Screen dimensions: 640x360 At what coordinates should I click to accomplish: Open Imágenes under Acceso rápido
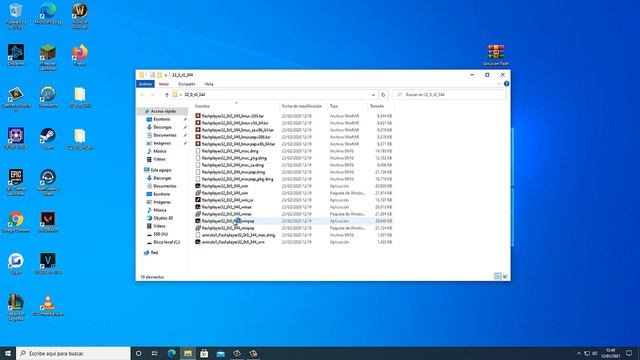click(x=162, y=143)
